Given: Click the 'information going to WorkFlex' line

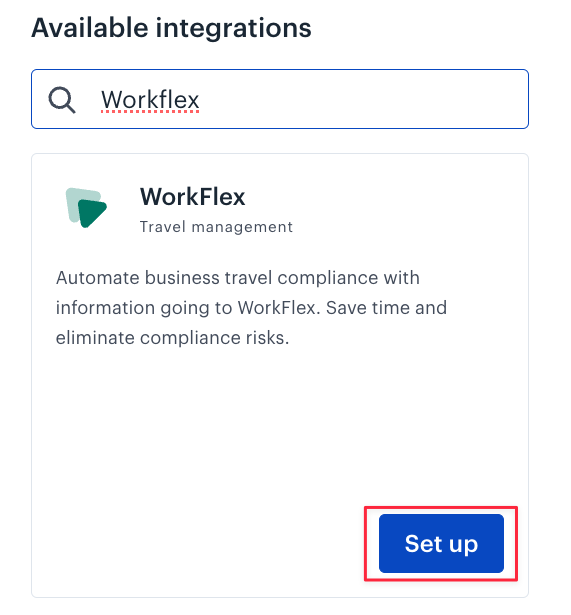Looking at the screenshot, I should tap(186, 308).
